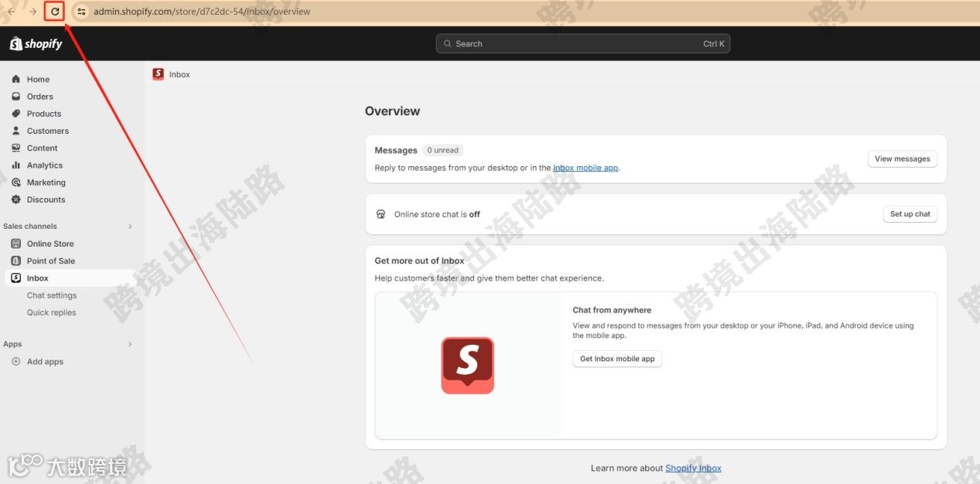The image size is (980, 484).
Task: Click the Inbox icon in sidebar
Action: pyautogui.click(x=16, y=278)
